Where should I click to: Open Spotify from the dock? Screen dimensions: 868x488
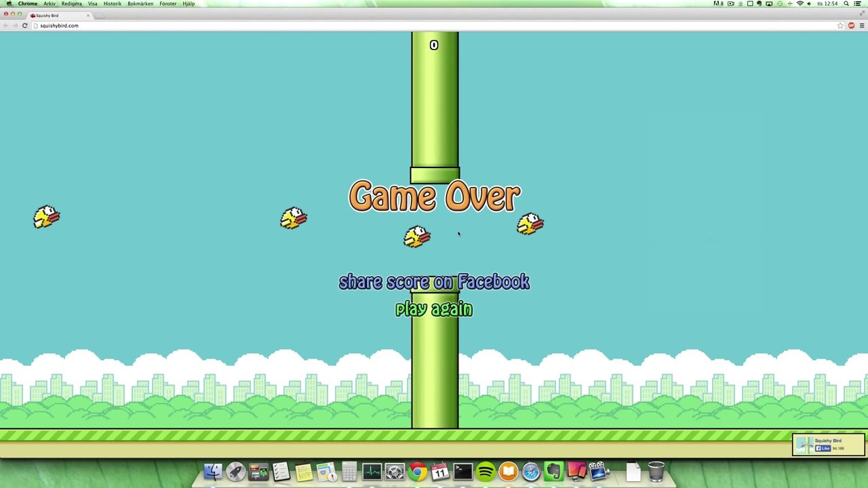[x=486, y=471]
